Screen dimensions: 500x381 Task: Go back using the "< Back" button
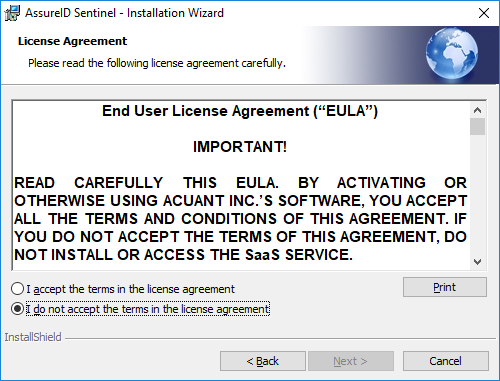pos(263,361)
